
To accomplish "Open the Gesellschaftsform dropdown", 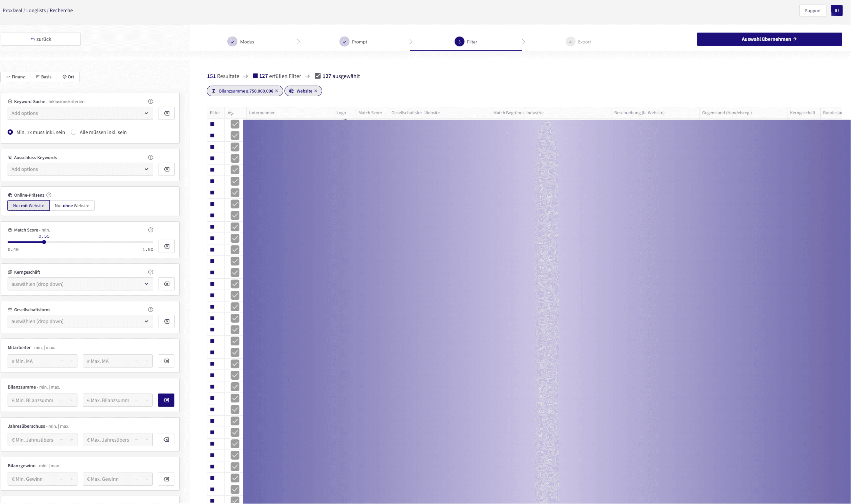I will (x=80, y=321).
